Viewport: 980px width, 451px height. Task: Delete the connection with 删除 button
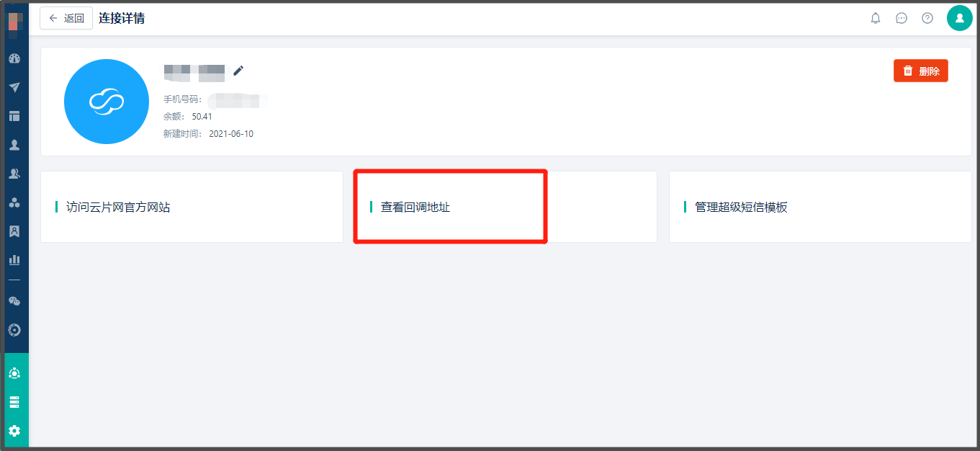tap(921, 71)
